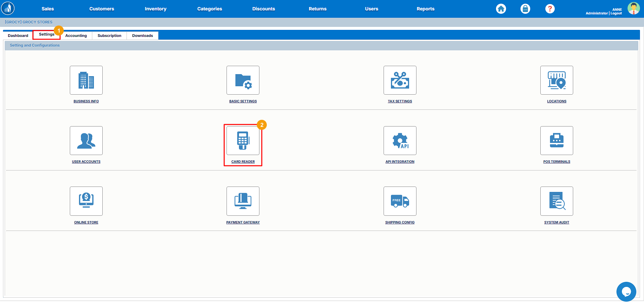Open the Business Info building icon
Image resolution: width=644 pixels, height=308 pixels.
pos(86,80)
